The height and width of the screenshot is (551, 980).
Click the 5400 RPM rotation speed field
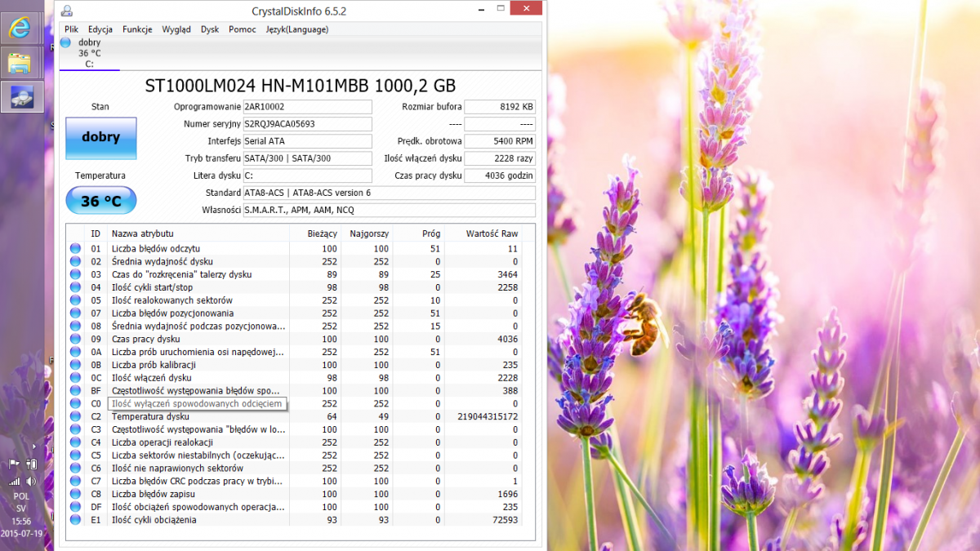[x=500, y=141]
